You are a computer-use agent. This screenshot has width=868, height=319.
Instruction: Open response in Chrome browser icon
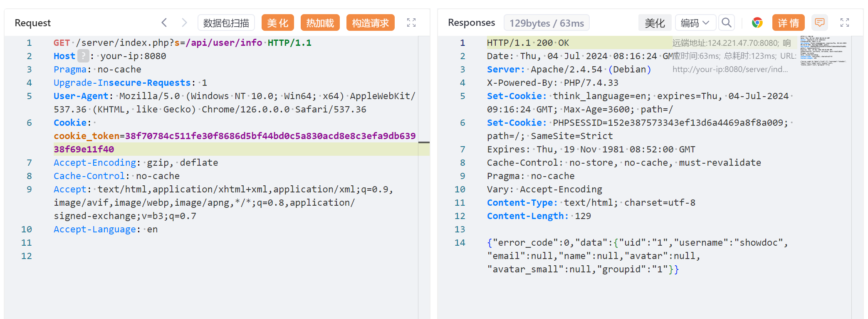[x=757, y=22]
